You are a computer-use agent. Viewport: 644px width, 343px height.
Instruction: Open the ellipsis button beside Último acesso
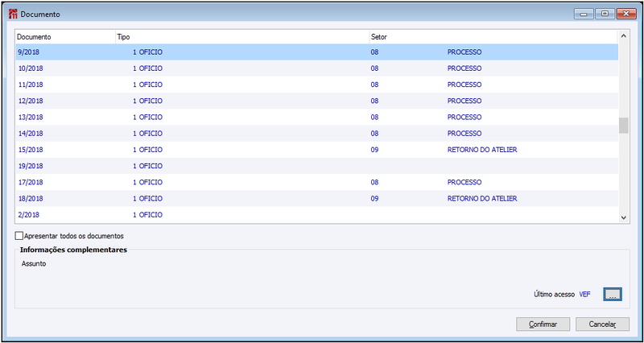[x=613, y=294]
